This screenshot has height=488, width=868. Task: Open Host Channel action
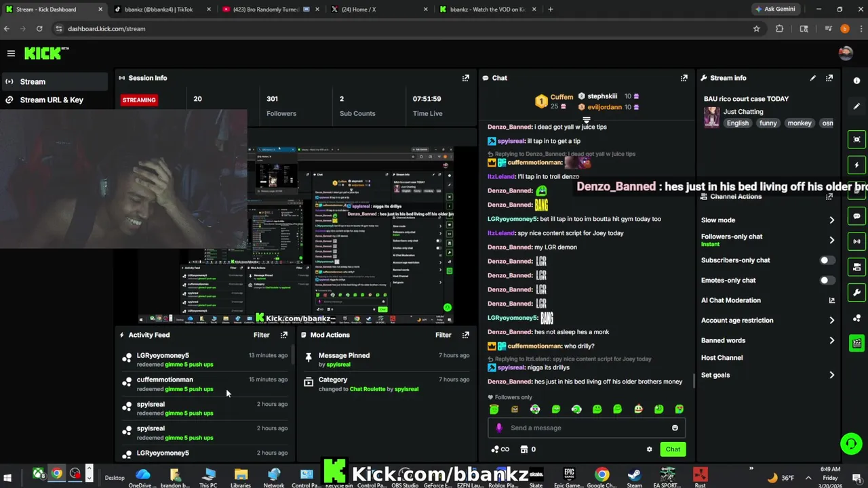[x=722, y=358]
